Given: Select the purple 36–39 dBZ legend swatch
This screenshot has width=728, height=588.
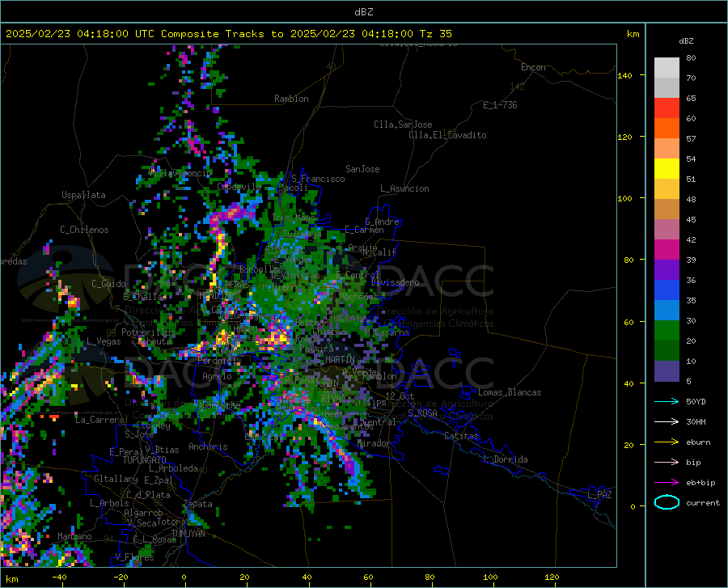Looking at the screenshot, I should [667, 270].
